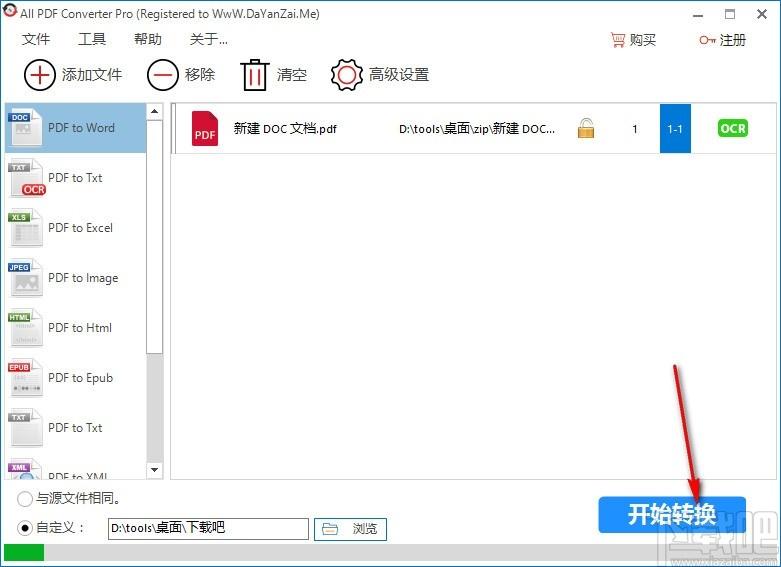Select 与源文件相同 output radio option
Screen dimensions: 781x567
[25, 498]
